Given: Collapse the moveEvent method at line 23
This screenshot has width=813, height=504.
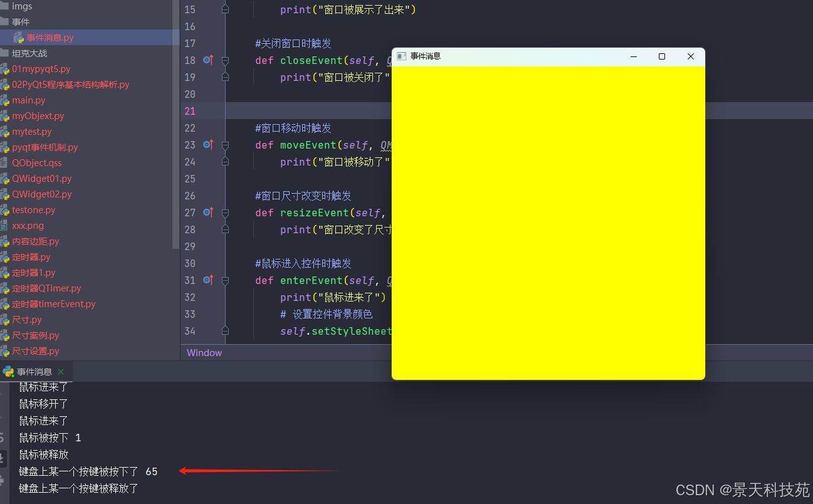Looking at the screenshot, I should tap(226, 145).
